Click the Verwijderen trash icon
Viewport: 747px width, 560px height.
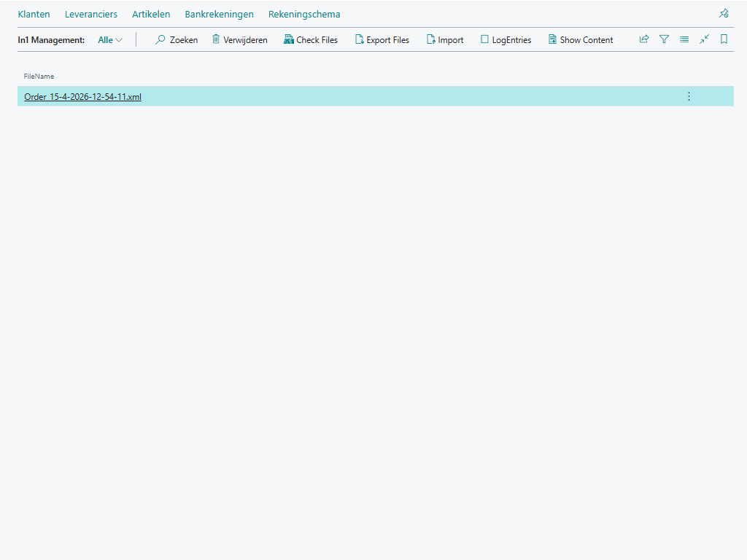tap(216, 40)
